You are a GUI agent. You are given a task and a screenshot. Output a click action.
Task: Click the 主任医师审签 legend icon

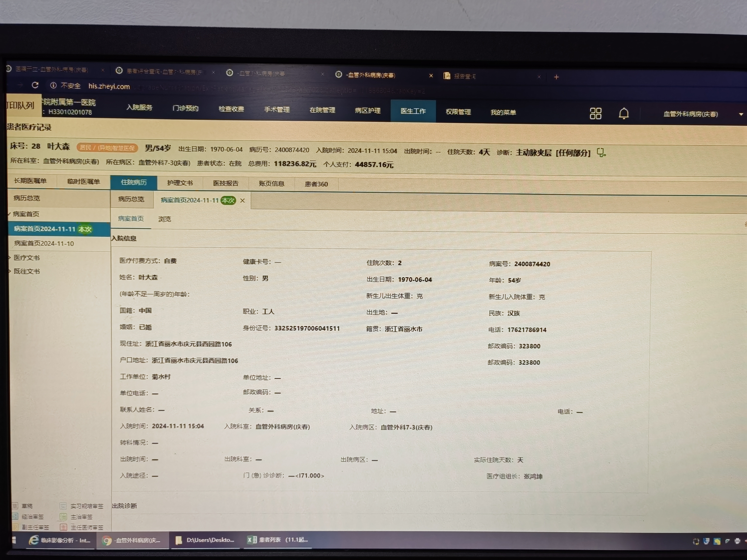(x=63, y=527)
